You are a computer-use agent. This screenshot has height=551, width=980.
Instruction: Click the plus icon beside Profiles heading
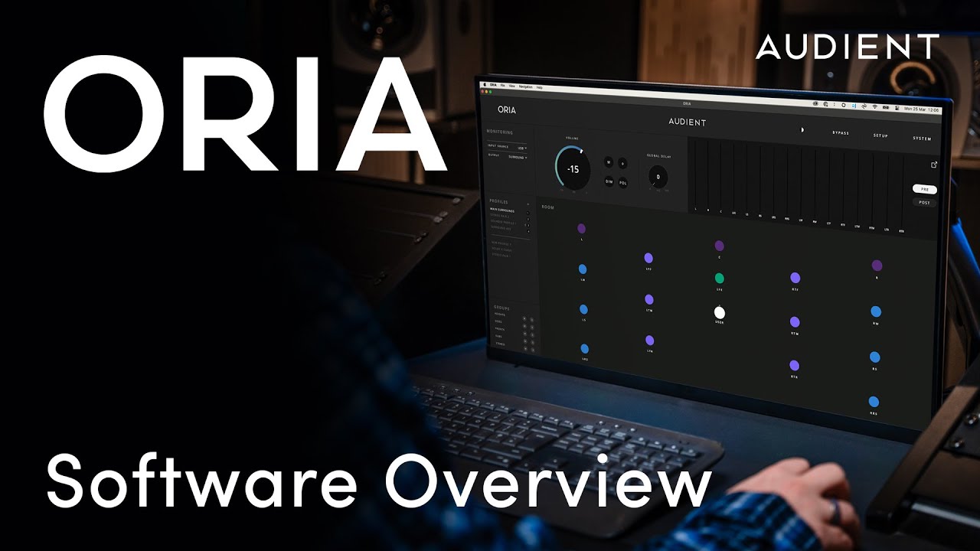pyautogui.click(x=528, y=204)
